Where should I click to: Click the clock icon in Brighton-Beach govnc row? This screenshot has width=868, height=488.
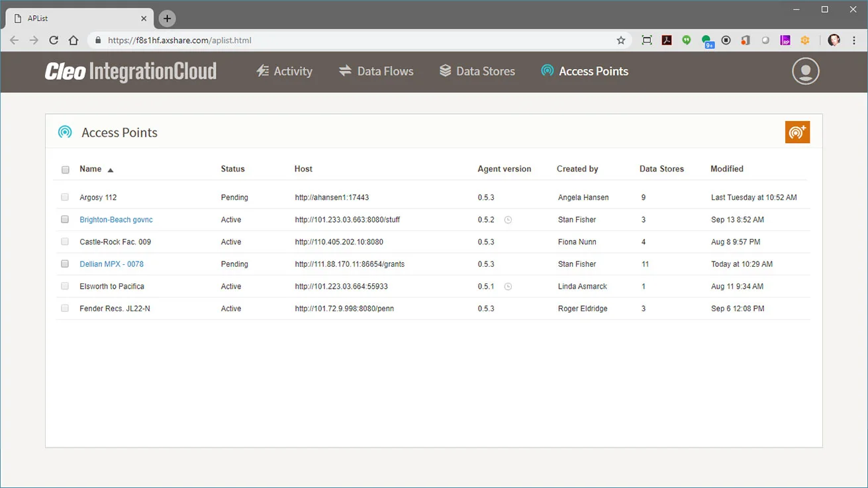pyautogui.click(x=508, y=220)
